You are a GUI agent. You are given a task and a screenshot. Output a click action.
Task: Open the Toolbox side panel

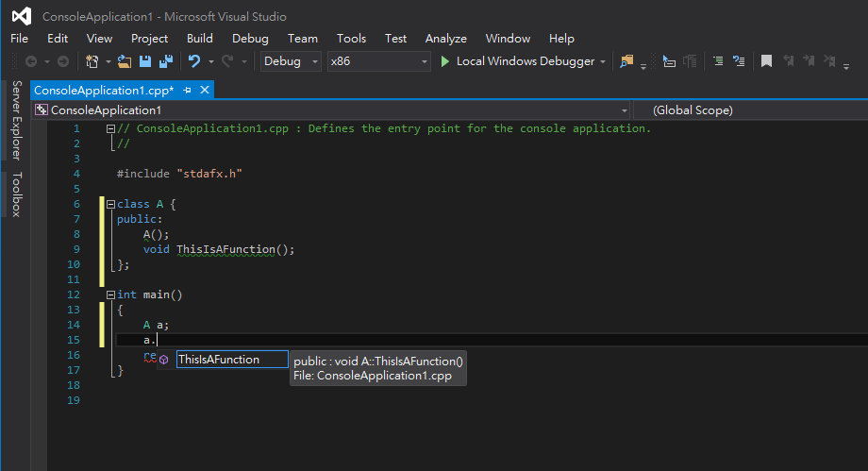[17, 194]
